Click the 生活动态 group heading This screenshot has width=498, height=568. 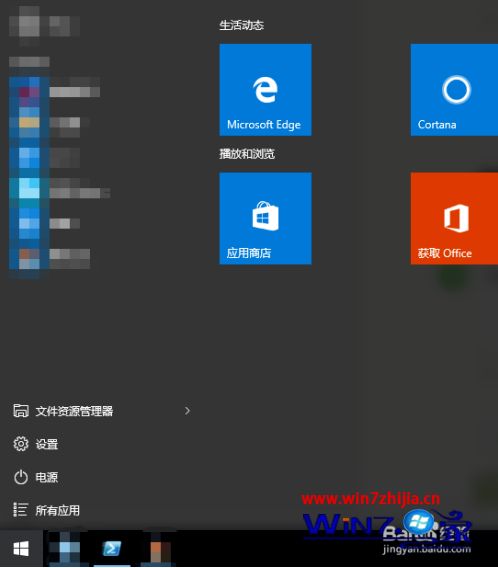(242, 25)
